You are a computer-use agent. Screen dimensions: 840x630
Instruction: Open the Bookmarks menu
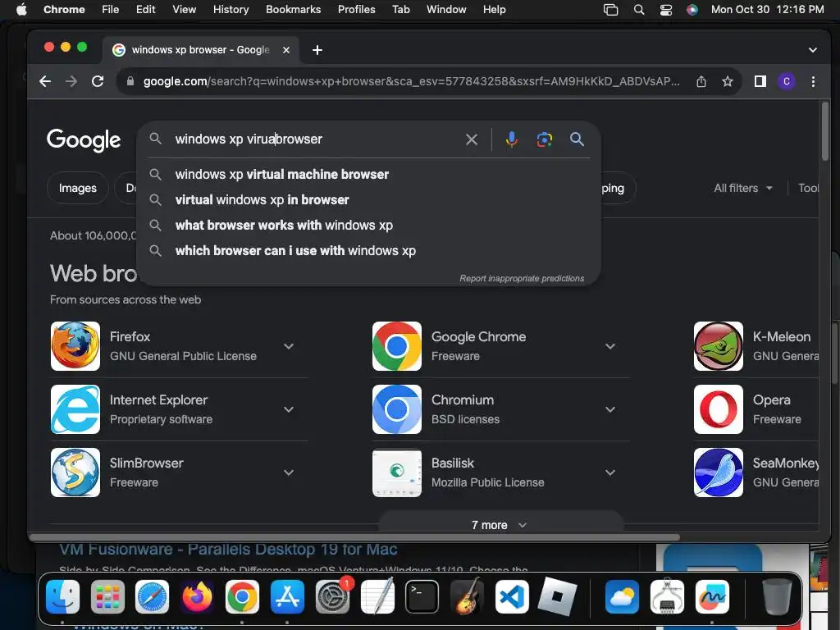coord(293,9)
